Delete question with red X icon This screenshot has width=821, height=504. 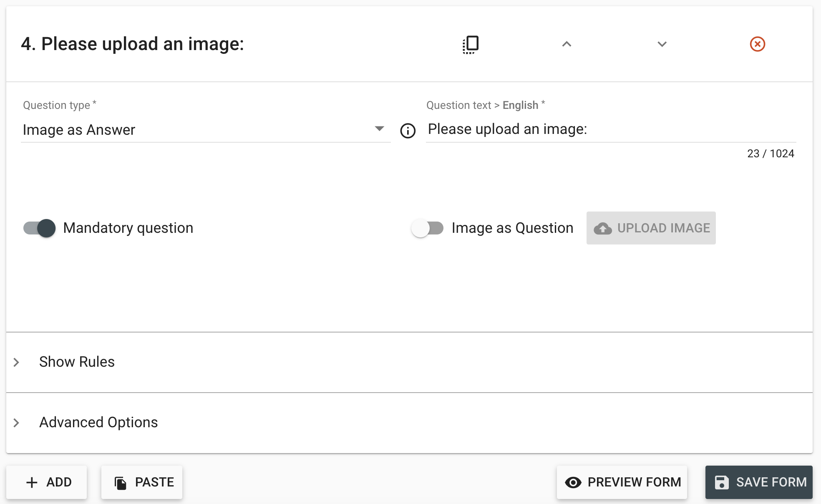click(757, 44)
